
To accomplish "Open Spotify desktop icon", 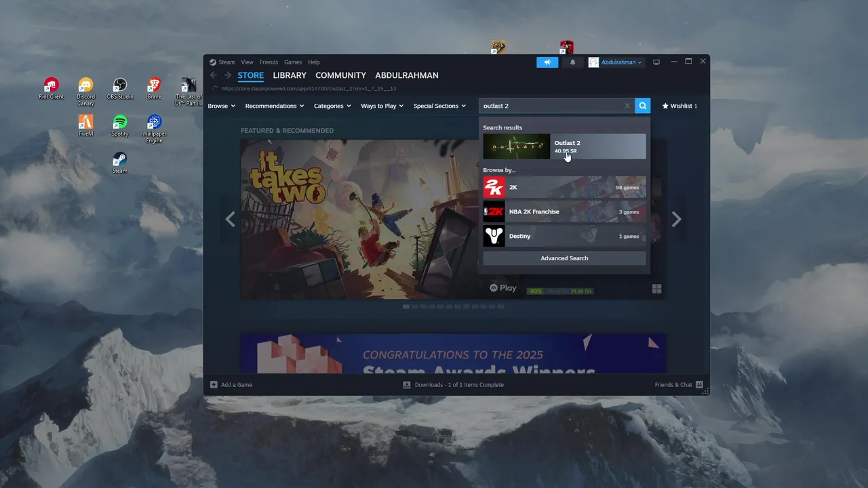I will click(120, 125).
